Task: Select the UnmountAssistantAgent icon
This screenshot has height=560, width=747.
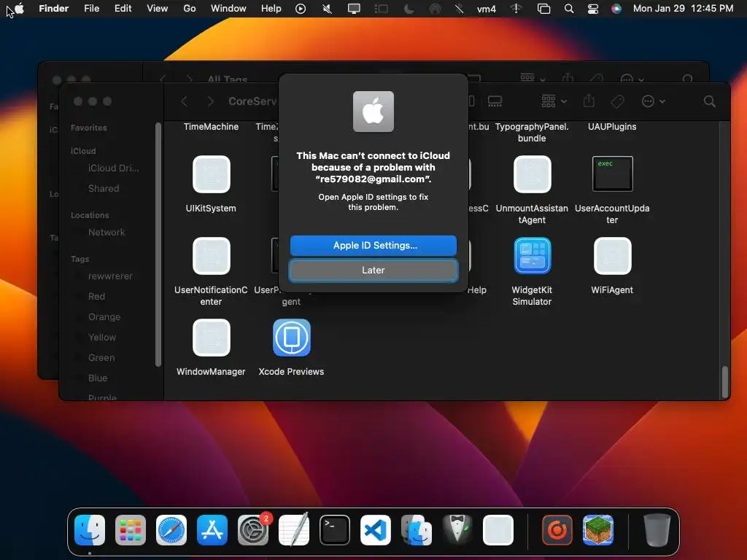Action: [x=532, y=174]
